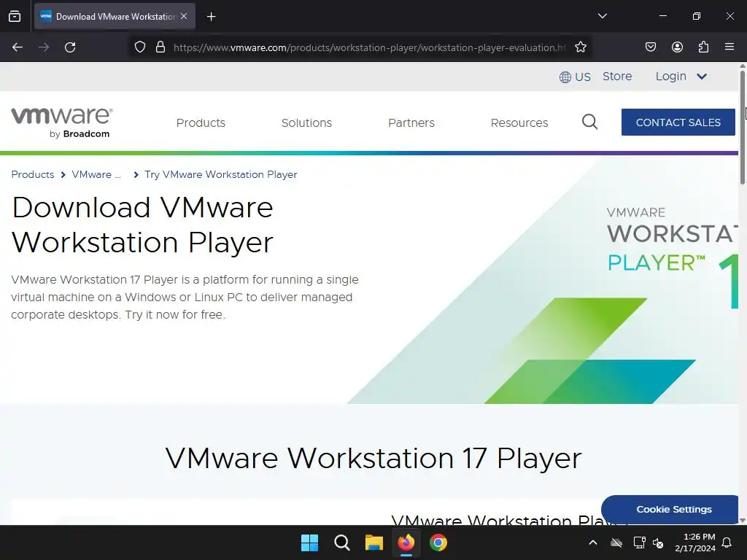This screenshot has width=747, height=560.
Task: Open the Store link
Action: point(617,76)
